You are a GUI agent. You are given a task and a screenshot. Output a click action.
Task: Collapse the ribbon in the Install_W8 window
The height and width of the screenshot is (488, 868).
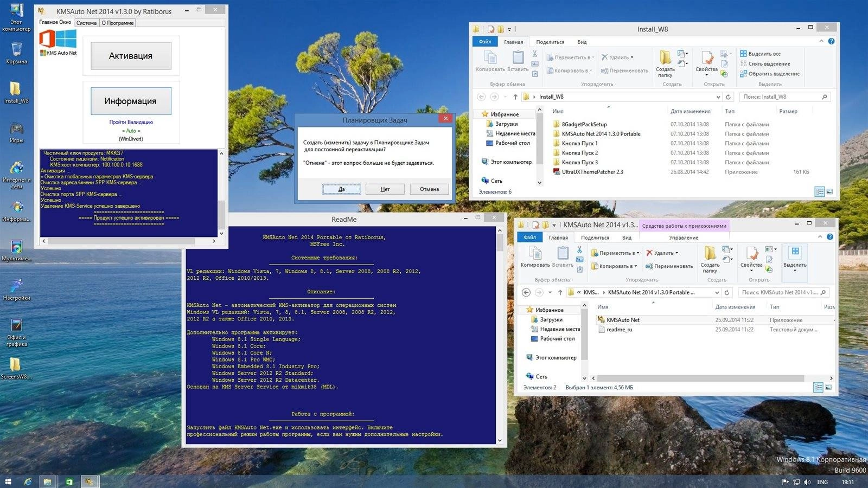point(821,41)
